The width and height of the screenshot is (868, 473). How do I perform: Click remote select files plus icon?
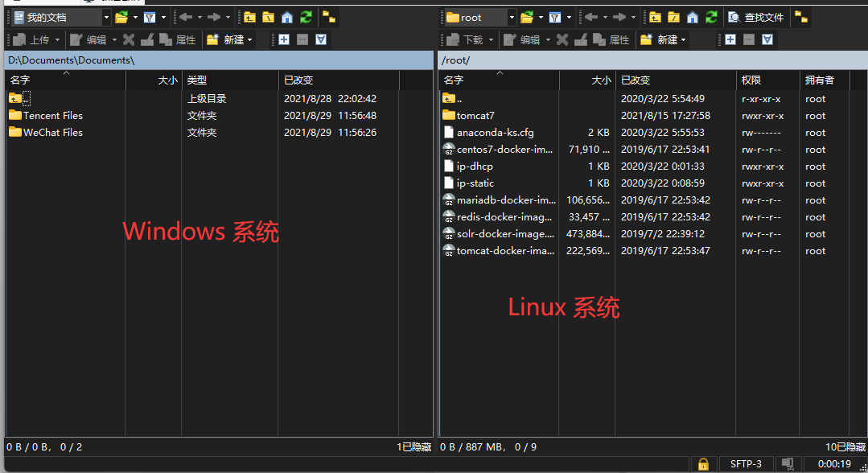click(x=730, y=40)
